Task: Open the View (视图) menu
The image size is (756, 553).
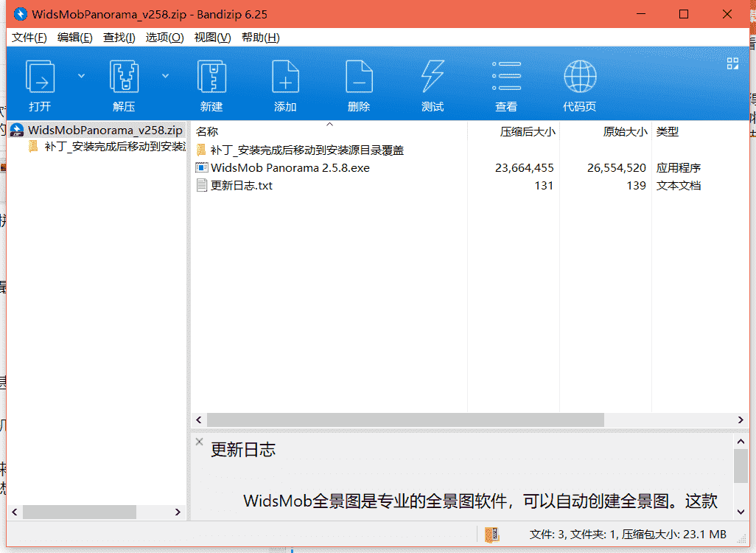Action: (213, 38)
